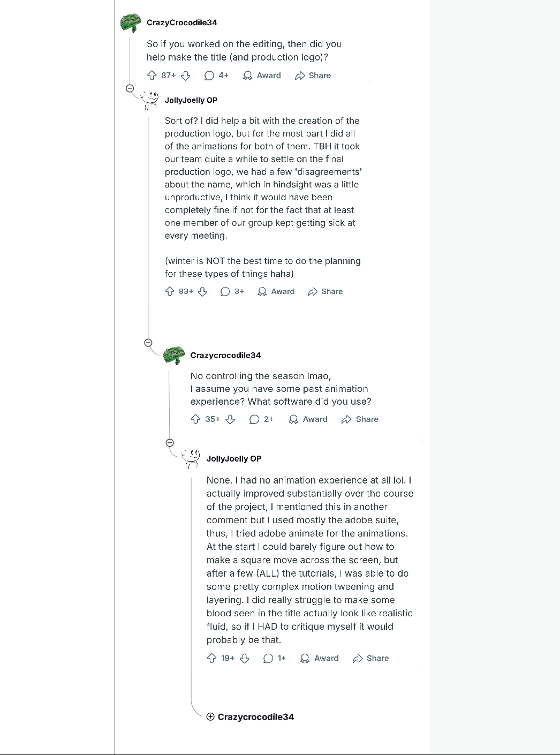Open JollyJoelly OP username link in first reply
This screenshot has height=755, width=560.
191,100
